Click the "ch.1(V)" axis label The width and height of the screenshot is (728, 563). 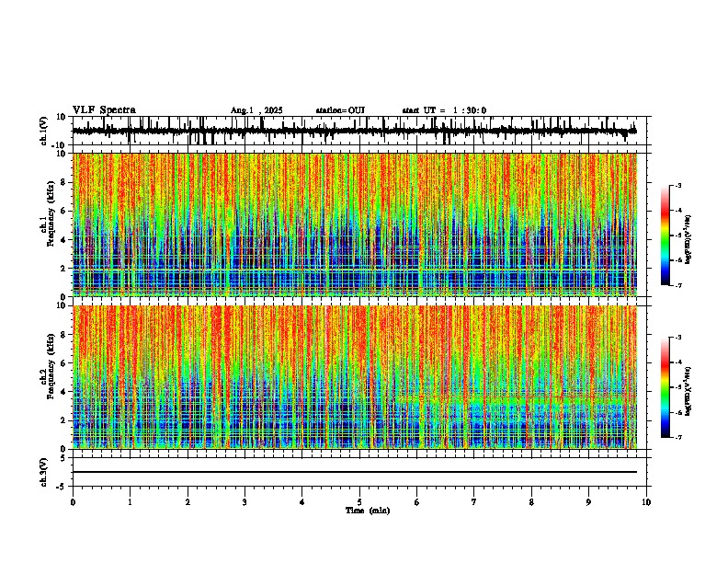tap(44, 131)
